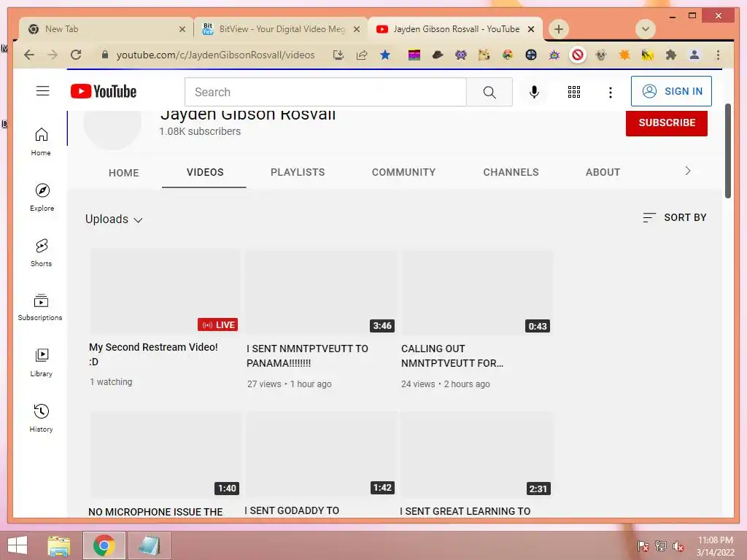Open Library in the sidebar
Image resolution: width=747 pixels, height=560 pixels.
click(x=42, y=363)
